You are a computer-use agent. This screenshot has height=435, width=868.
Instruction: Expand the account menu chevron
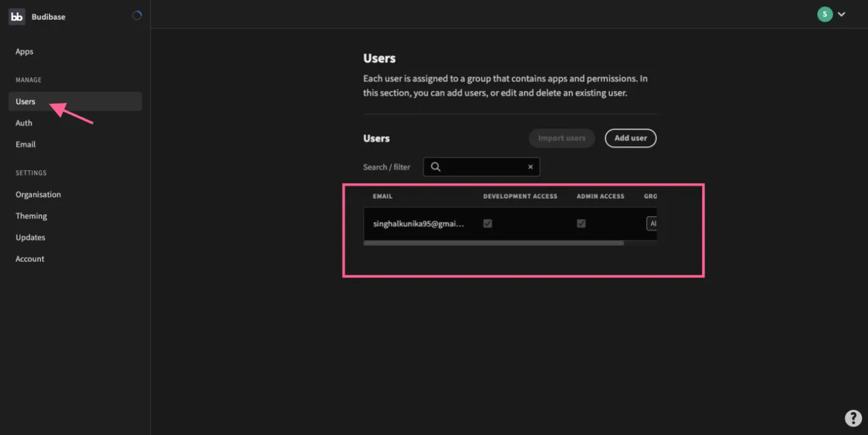point(842,14)
